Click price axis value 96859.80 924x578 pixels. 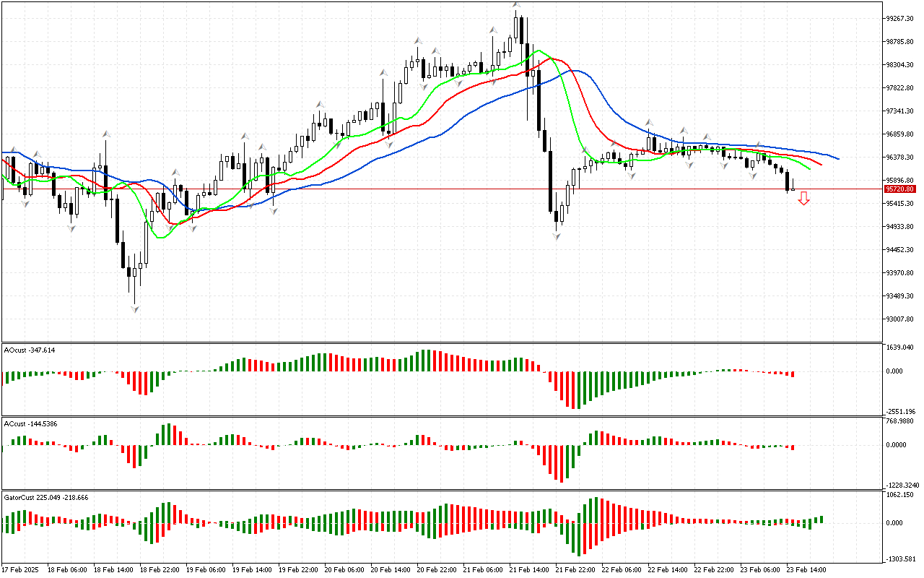[900, 134]
